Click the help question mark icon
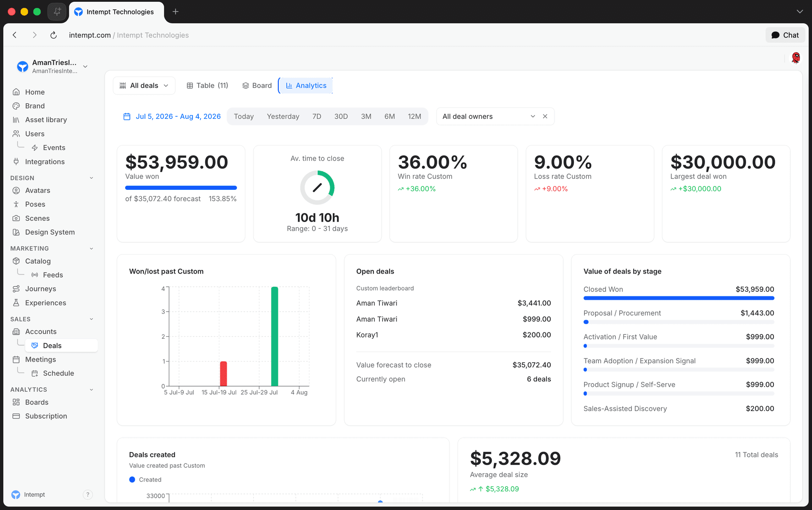 (x=88, y=495)
